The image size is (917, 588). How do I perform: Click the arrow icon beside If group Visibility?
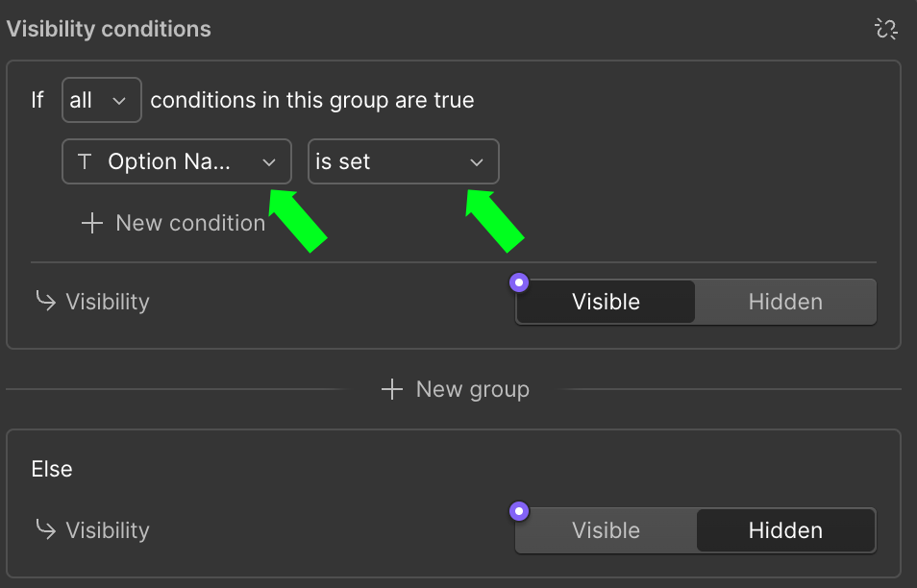coord(44,302)
